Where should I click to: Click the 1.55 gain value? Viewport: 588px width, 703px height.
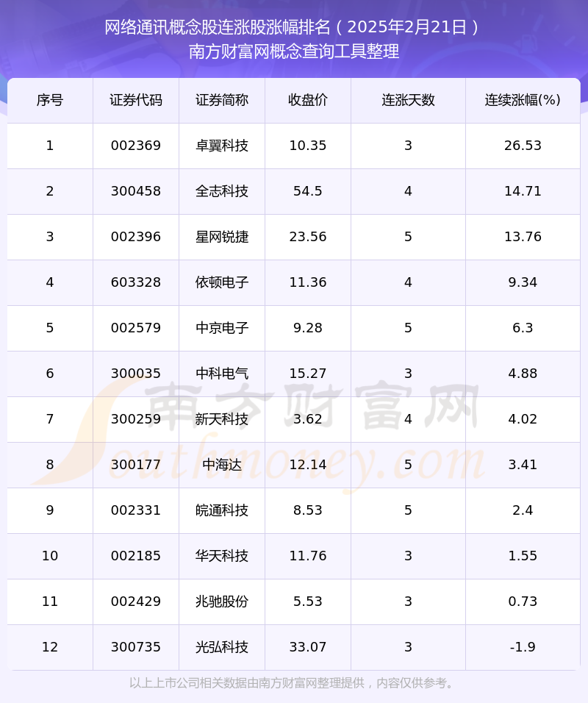click(x=523, y=556)
